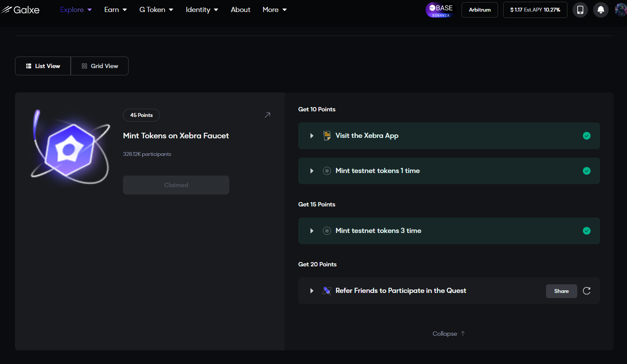Image resolution: width=627 pixels, height=364 pixels.
Task: Collapse the quest task list
Action: point(449,334)
